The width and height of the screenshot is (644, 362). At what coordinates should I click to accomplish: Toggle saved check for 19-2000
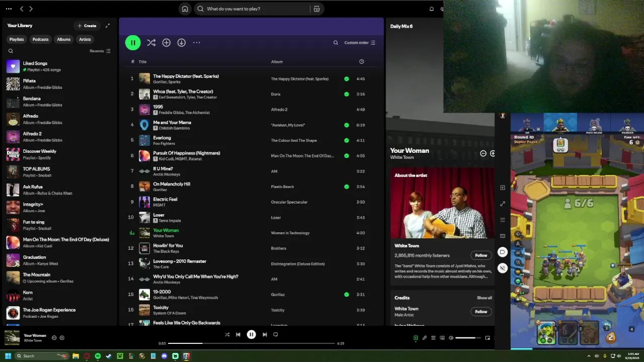(346, 295)
